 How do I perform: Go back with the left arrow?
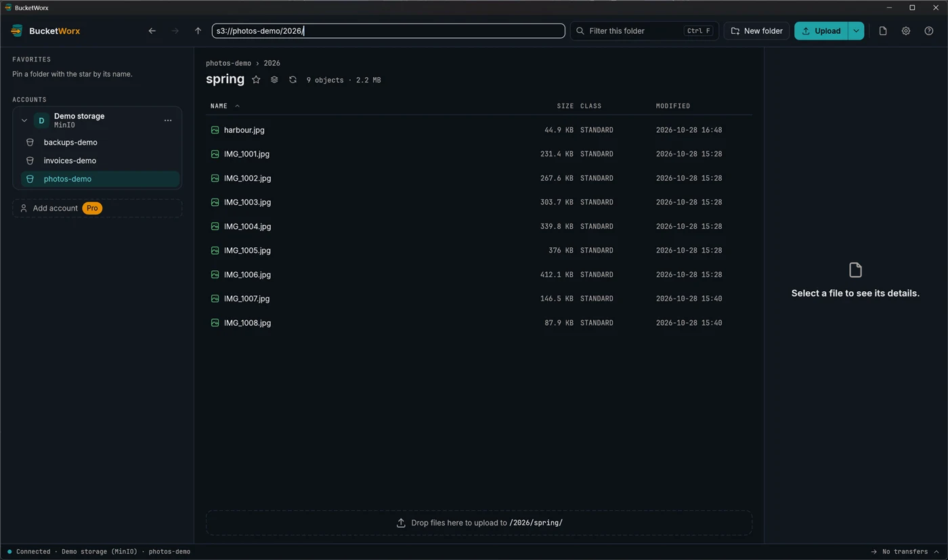pos(152,31)
